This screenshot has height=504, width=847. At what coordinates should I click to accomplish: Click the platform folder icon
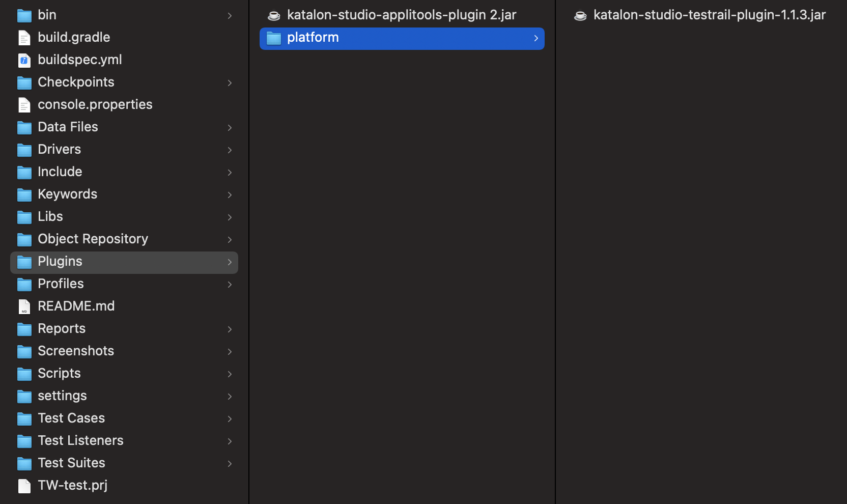(x=274, y=38)
